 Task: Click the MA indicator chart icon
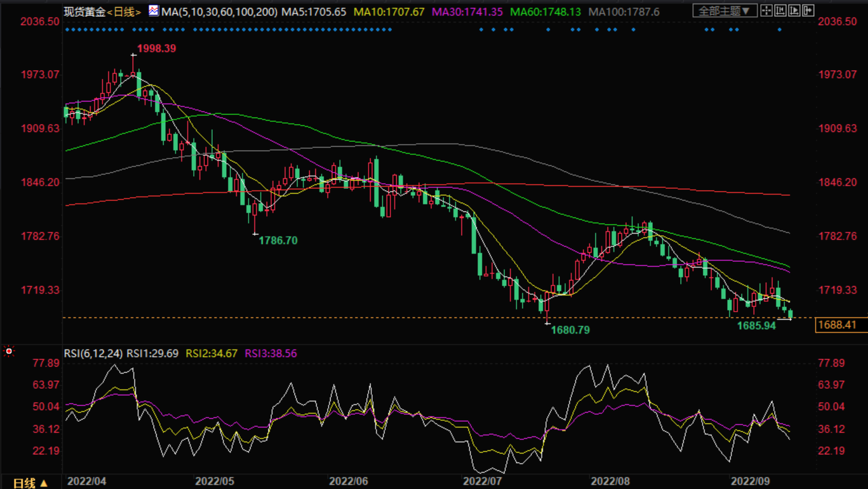coord(153,10)
